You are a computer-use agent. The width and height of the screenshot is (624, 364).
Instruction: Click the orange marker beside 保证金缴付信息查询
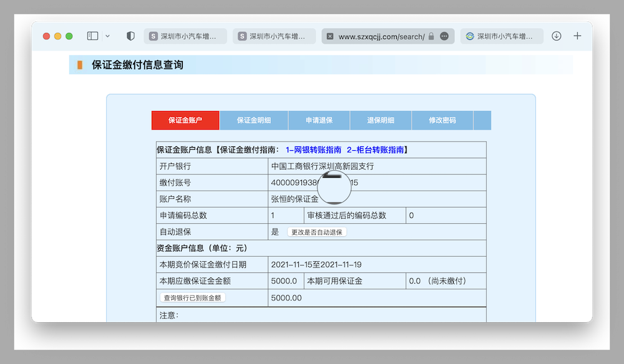pyautogui.click(x=80, y=65)
